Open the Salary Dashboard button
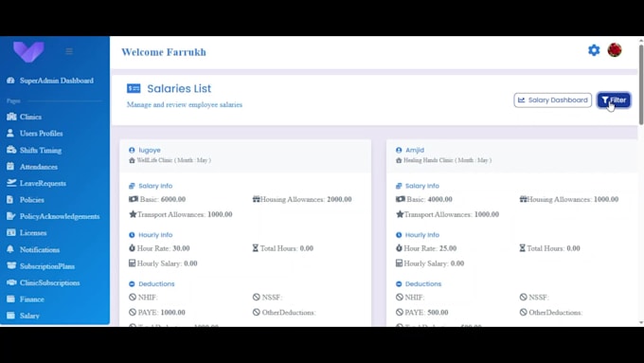 (x=552, y=100)
